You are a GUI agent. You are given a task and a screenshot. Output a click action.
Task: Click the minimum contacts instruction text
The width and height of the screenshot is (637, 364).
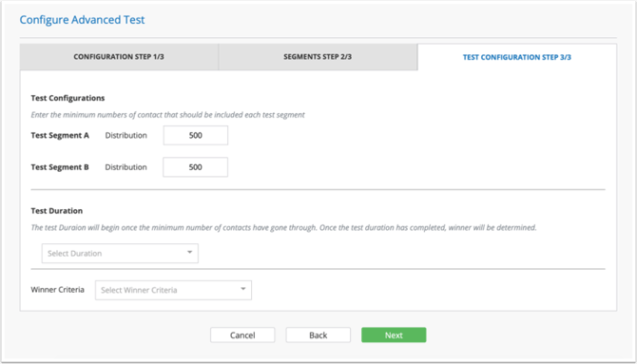167,115
